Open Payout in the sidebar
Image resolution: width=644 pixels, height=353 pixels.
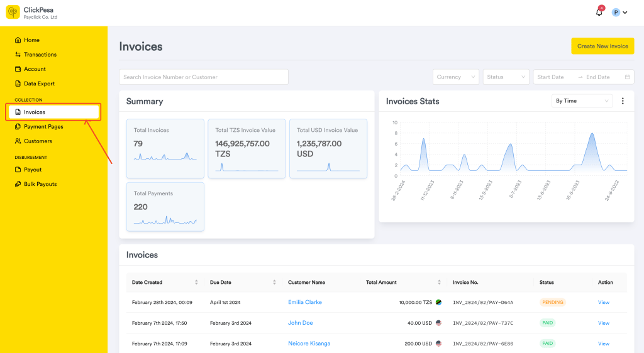tap(28, 170)
